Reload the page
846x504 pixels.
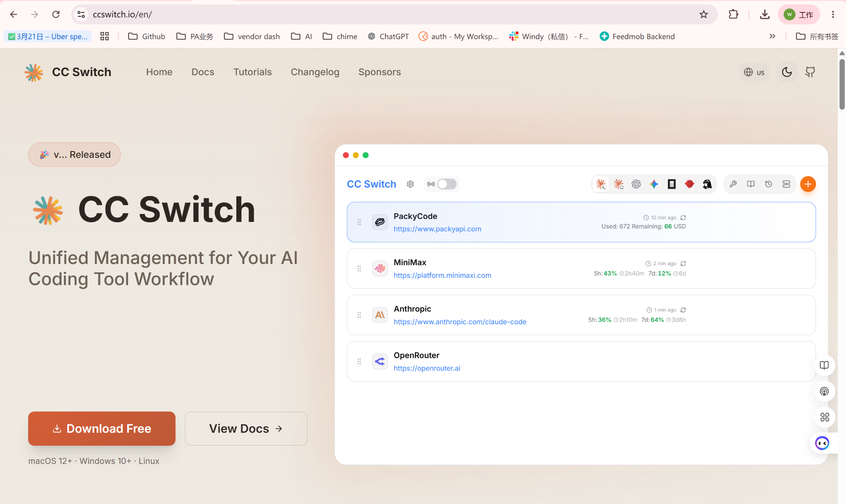pyautogui.click(x=56, y=14)
